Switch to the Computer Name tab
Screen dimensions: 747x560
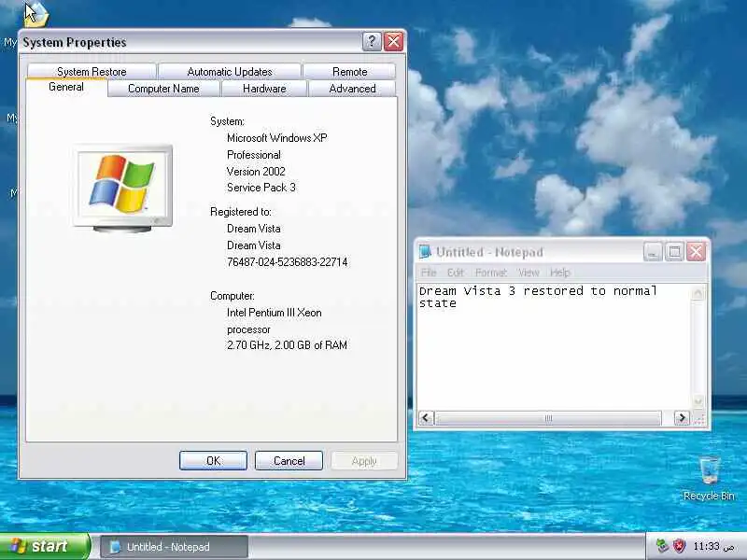[163, 89]
